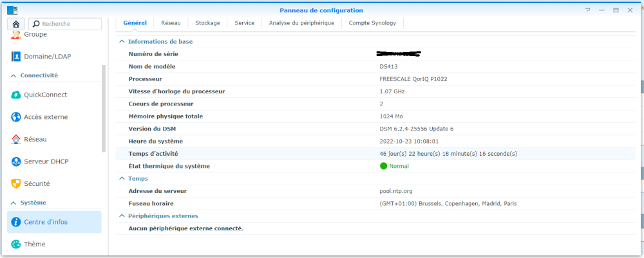Open Thème palette icon
This screenshot has width=644, height=258.
click(16, 244)
